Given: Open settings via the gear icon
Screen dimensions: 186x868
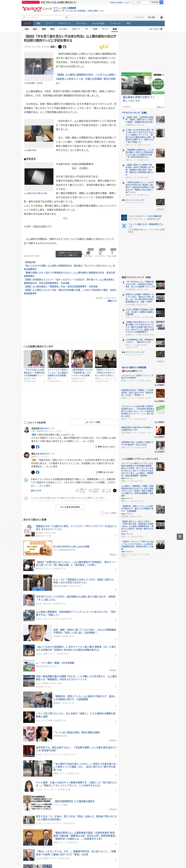Looking at the screenshot, I should [161, 18].
